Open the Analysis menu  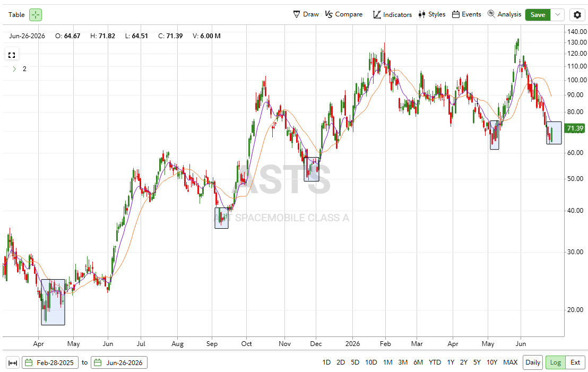click(504, 14)
